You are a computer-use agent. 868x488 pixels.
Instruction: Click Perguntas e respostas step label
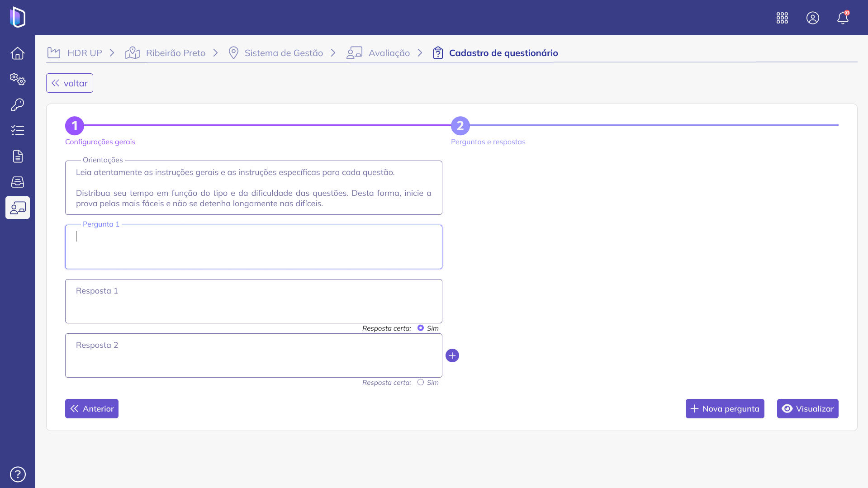tap(488, 142)
